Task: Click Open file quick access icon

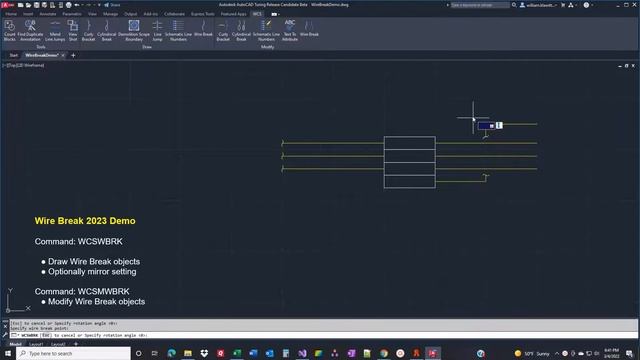Action: pos(28,5)
